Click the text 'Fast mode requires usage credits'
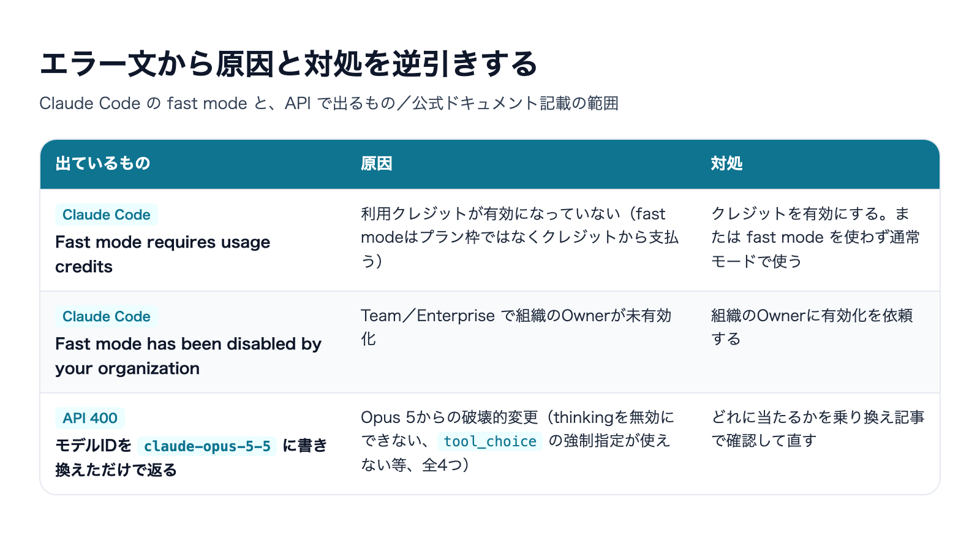 tap(162, 254)
